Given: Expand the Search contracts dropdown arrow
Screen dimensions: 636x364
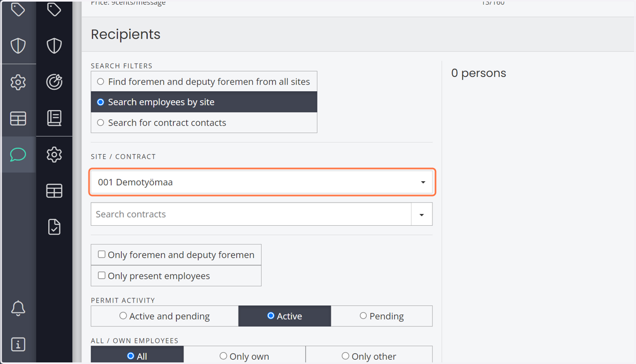Looking at the screenshot, I should pos(422,215).
